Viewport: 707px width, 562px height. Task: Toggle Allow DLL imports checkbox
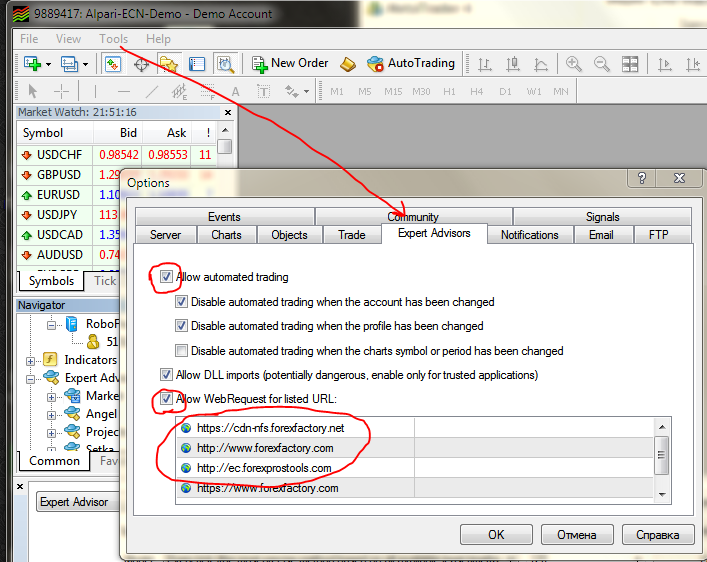pyautogui.click(x=166, y=374)
